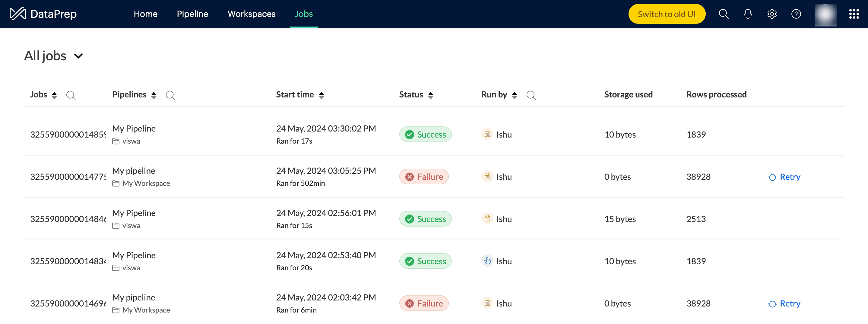868x324 pixels.
Task: Sort by the Pipelines column arrows
Action: [x=154, y=95]
